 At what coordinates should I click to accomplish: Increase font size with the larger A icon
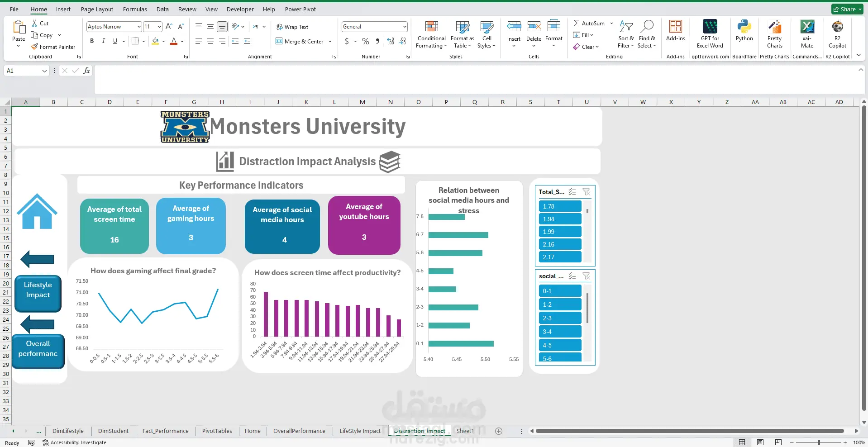point(169,27)
